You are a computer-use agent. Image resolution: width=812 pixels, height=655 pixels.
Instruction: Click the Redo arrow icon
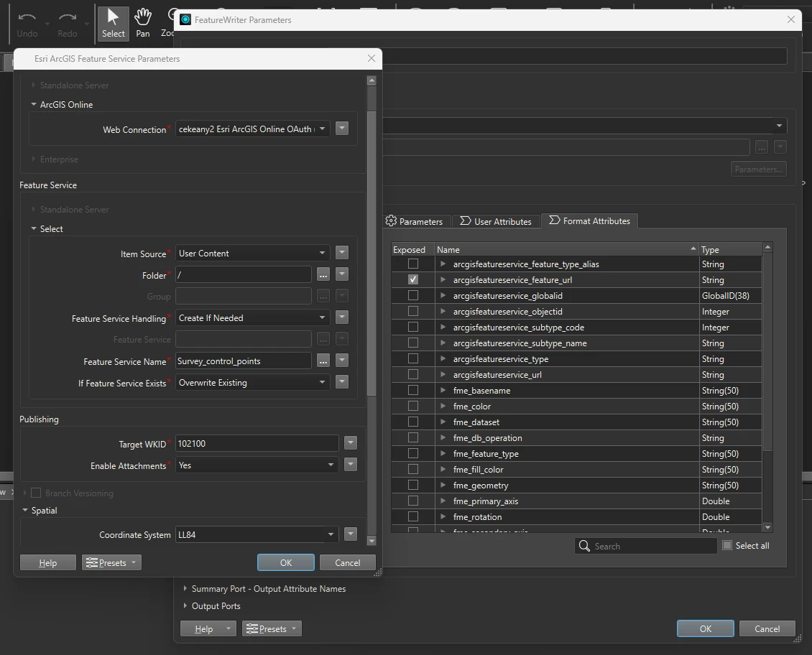[68, 17]
